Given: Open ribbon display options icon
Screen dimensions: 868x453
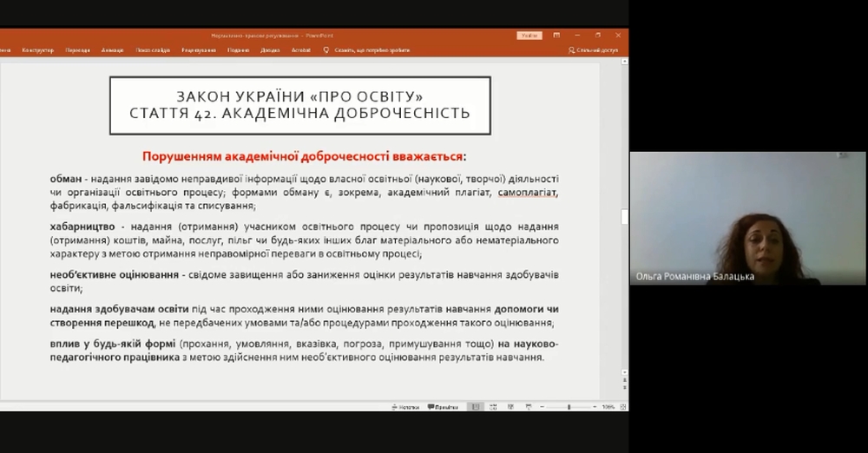Looking at the screenshot, I should click(x=556, y=36).
